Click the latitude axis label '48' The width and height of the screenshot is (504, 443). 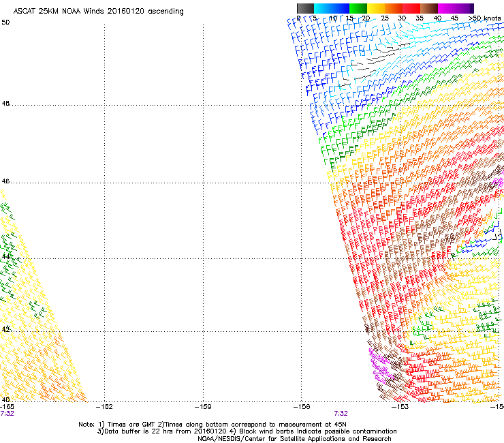(x=5, y=104)
